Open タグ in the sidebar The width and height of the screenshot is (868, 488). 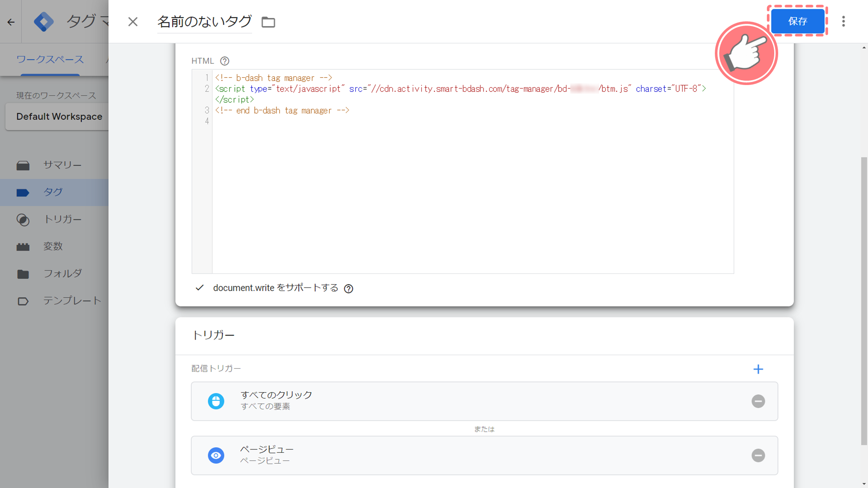point(54,192)
